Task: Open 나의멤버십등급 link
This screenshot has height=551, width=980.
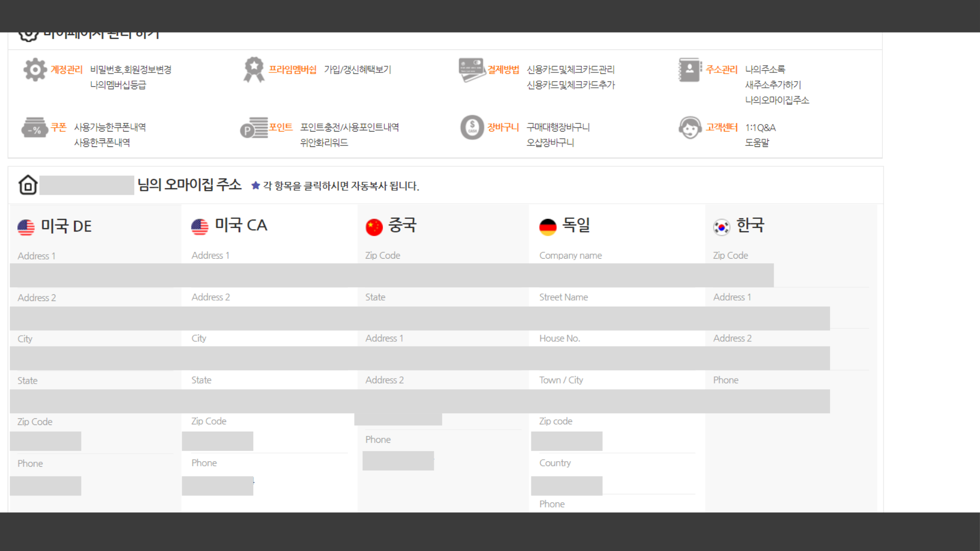Action: tap(118, 85)
